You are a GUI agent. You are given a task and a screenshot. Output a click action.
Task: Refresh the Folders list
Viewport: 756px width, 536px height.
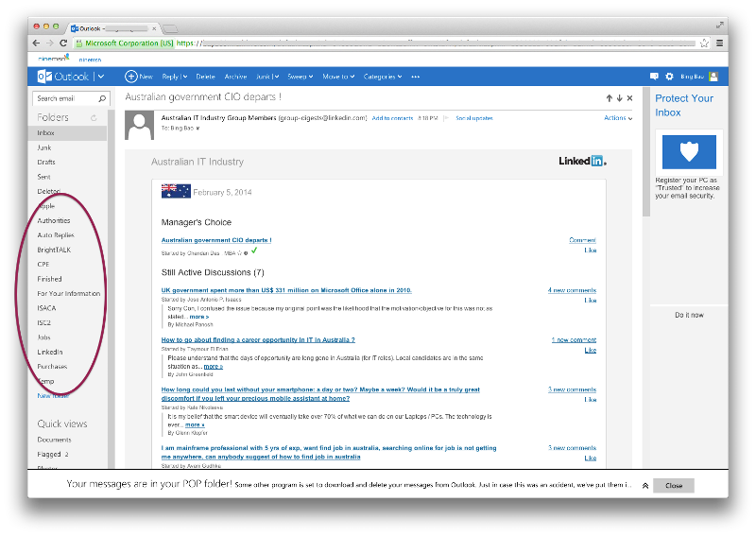pos(94,117)
